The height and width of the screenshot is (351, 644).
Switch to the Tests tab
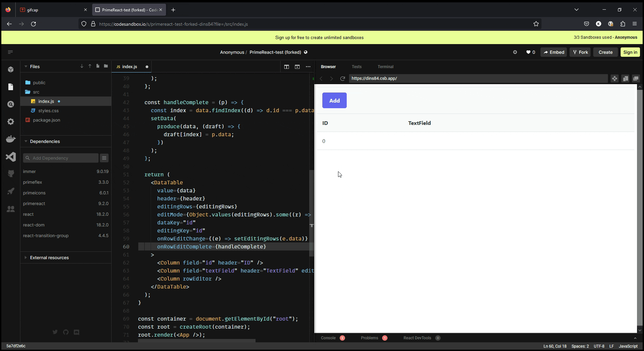tap(356, 66)
